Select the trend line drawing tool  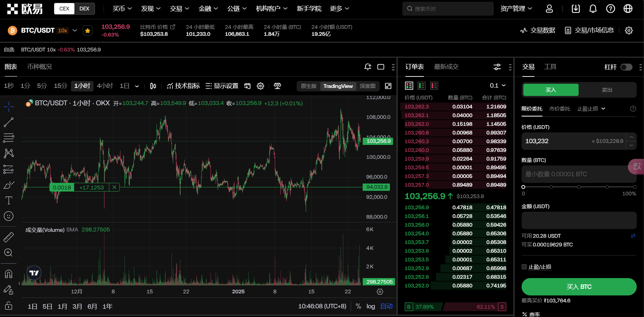tap(9, 122)
